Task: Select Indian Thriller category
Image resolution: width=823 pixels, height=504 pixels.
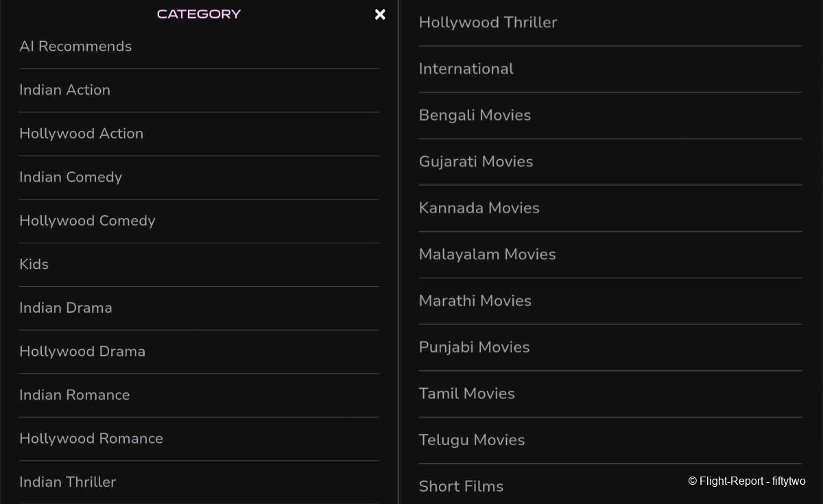Action: tap(68, 482)
